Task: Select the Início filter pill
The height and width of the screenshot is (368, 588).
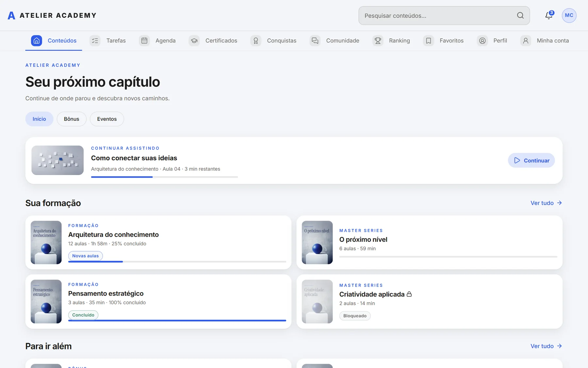Action: [39, 119]
